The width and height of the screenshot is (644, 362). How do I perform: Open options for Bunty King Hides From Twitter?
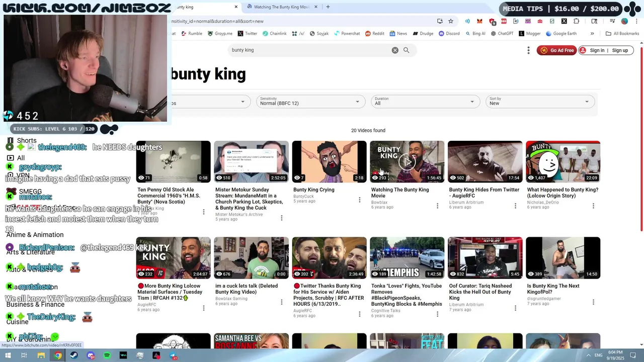[515, 206]
